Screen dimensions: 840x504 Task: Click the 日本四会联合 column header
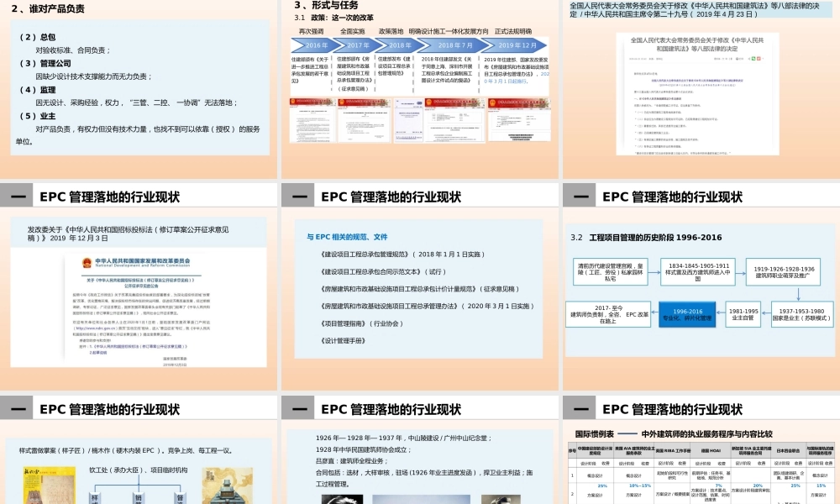pyautogui.click(x=787, y=450)
